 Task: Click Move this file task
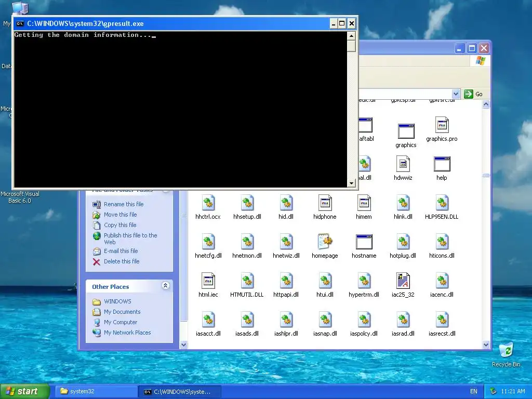[120, 215]
